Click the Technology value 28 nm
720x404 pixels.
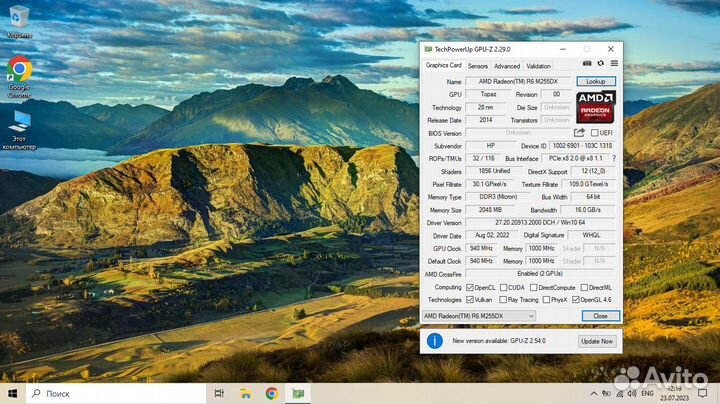(485, 107)
